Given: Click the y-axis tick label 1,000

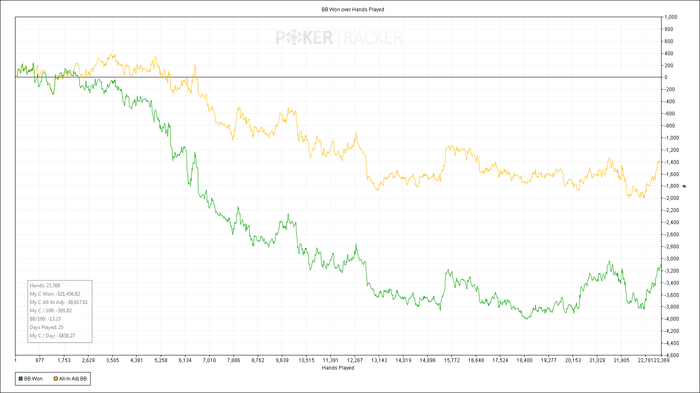Looking at the screenshot, I should [x=671, y=17].
